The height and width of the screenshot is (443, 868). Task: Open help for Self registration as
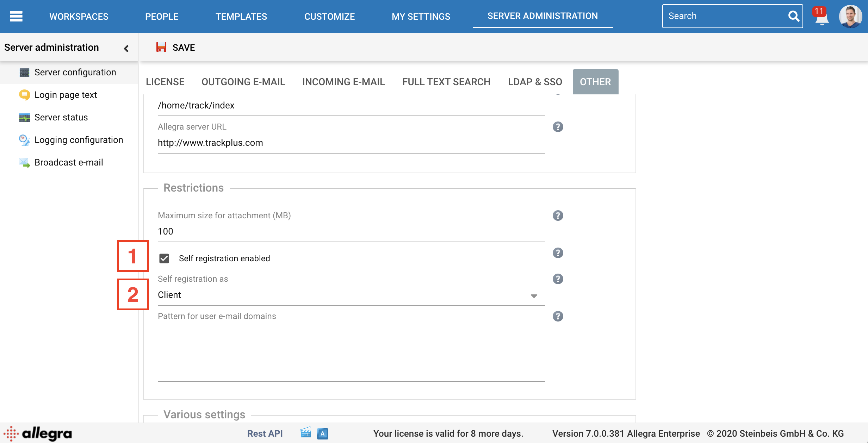coord(558,279)
